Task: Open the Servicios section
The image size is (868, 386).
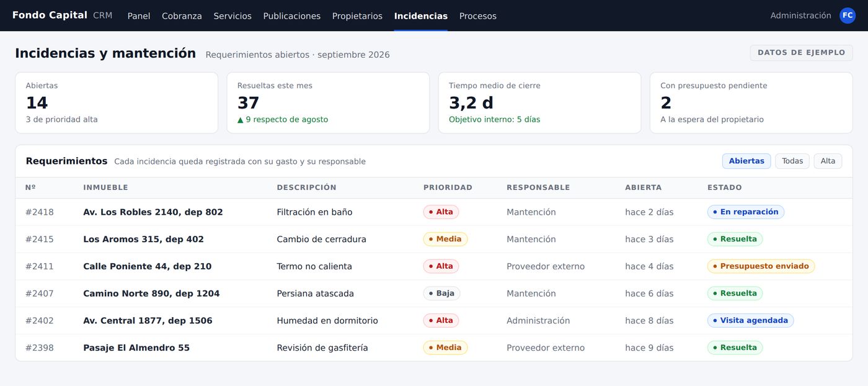Action: click(x=232, y=16)
